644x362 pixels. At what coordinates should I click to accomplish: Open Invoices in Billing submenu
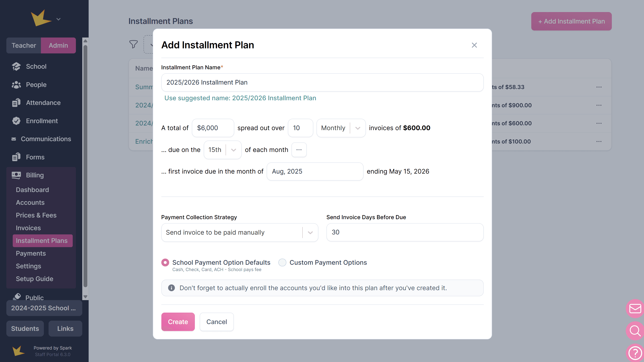click(x=28, y=228)
